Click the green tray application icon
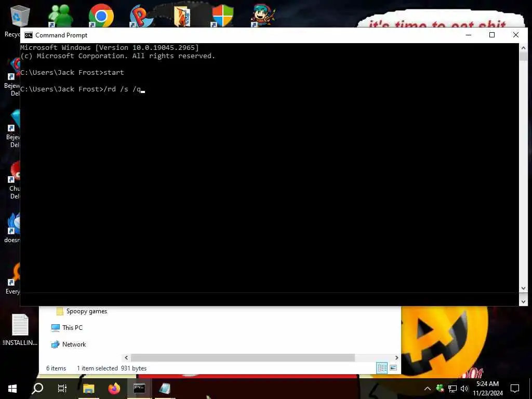Screen dimensions: 532x399 440,388
